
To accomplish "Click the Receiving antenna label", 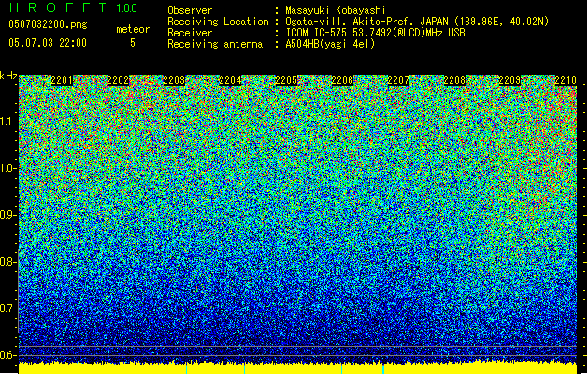I will [215, 44].
